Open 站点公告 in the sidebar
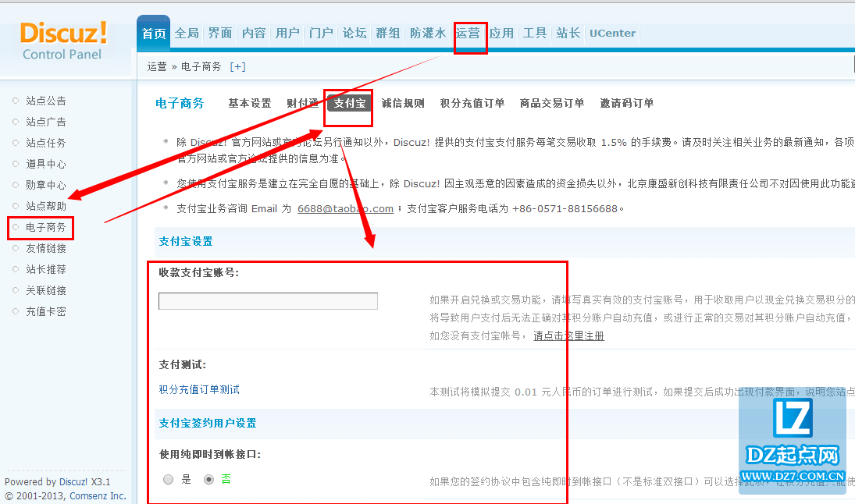This screenshot has width=855, height=504. point(46,101)
